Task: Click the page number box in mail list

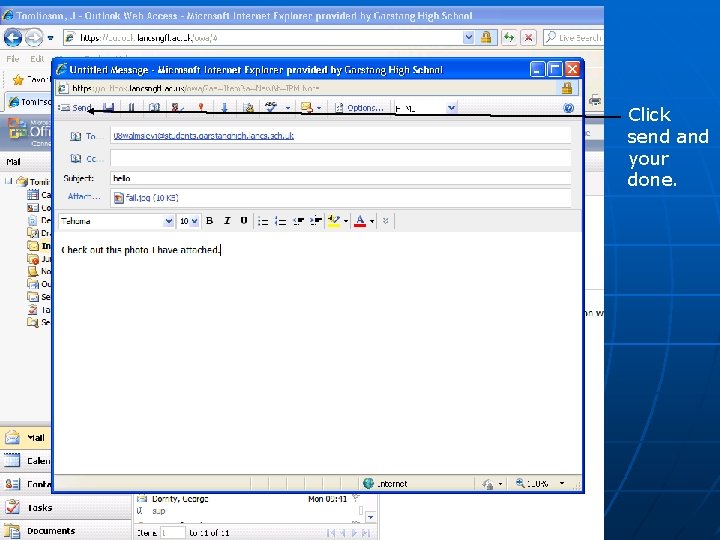Action: [173, 533]
